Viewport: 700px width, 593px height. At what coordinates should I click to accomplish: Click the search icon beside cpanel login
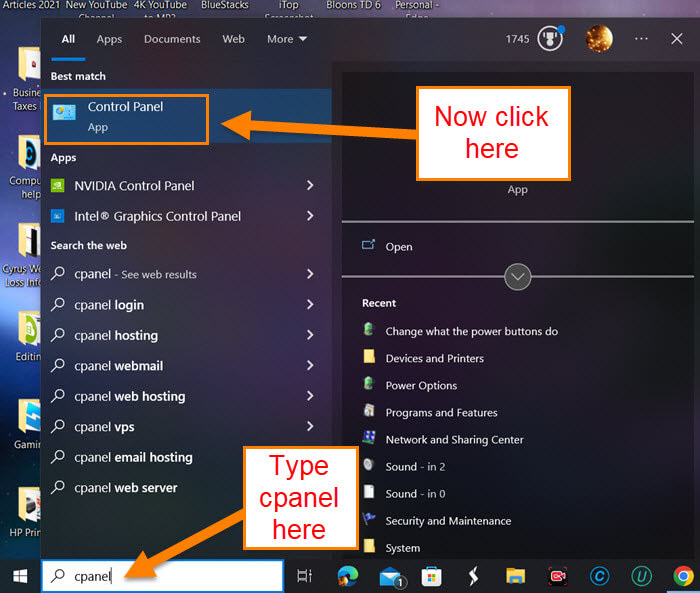pyautogui.click(x=58, y=305)
